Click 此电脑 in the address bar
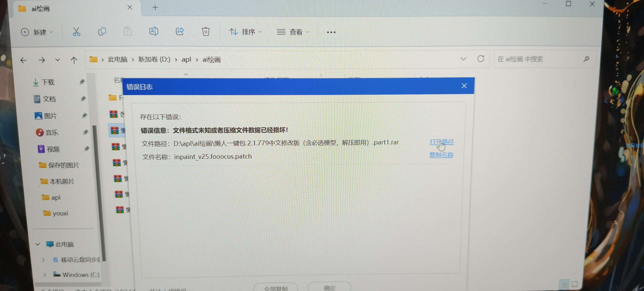This screenshot has height=291, width=644. [118, 60]
